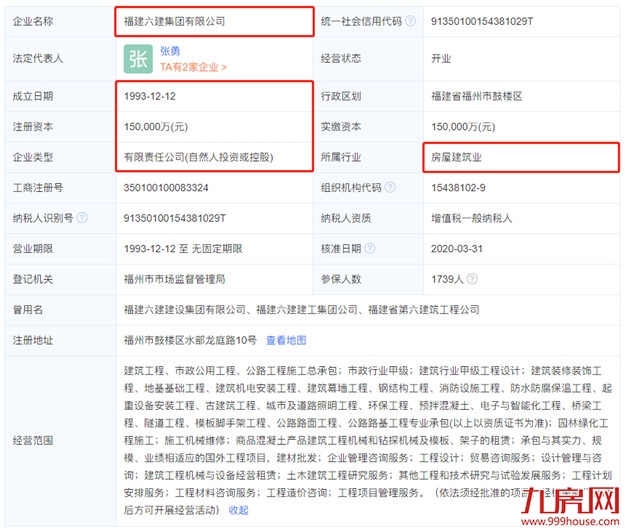Click the 法定代表人 label
This screenshot has width=625, height=531.
click(x=38, y=59)
